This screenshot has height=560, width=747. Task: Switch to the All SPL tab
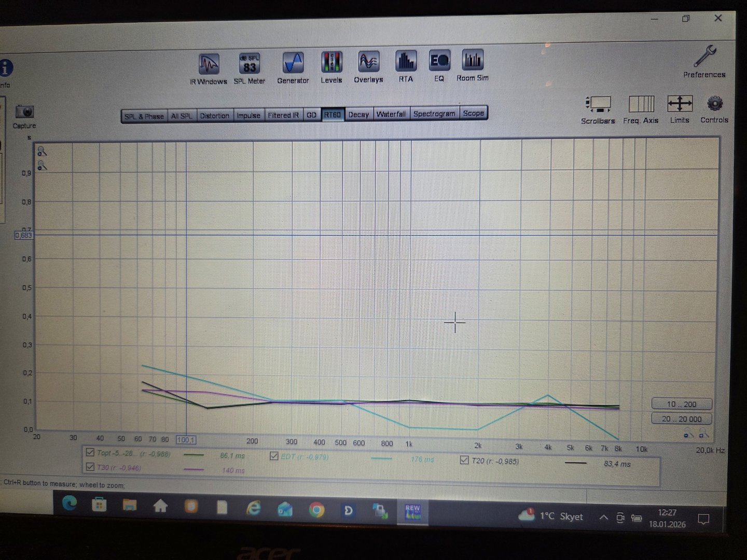pyautogui.click(x=182, y=116)
